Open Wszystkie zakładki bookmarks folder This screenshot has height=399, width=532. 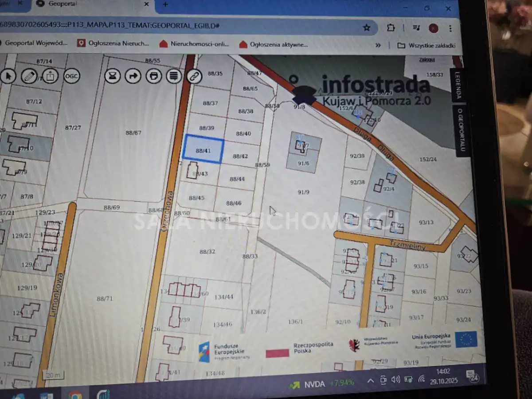click(x=426, y=45)
